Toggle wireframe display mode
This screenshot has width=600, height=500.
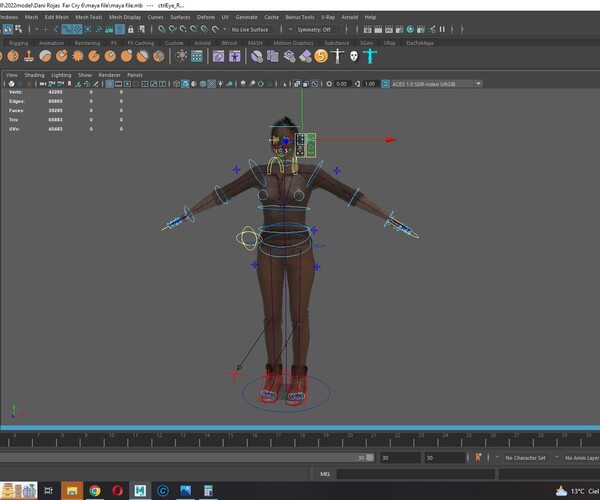click(176, 84)
